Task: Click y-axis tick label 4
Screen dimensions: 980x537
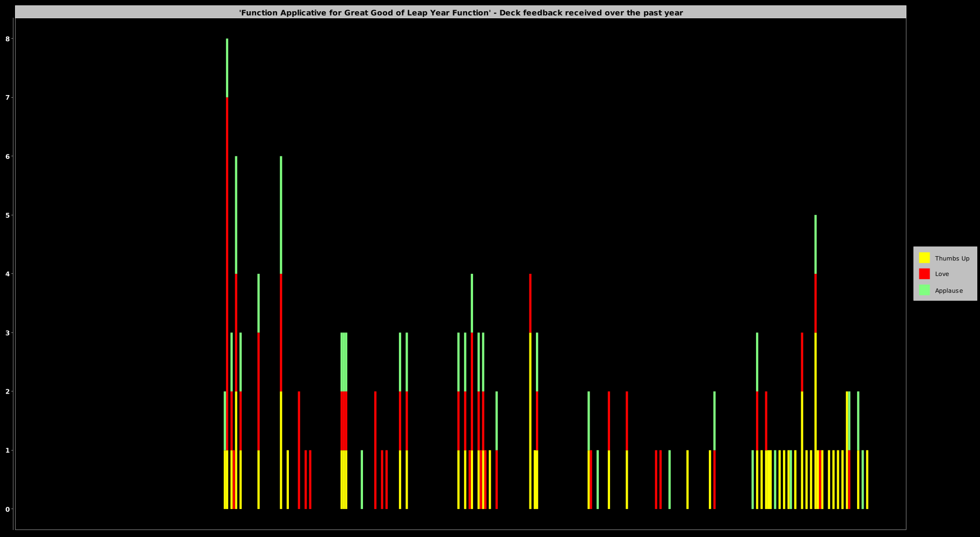Action: tap(8, 274)
